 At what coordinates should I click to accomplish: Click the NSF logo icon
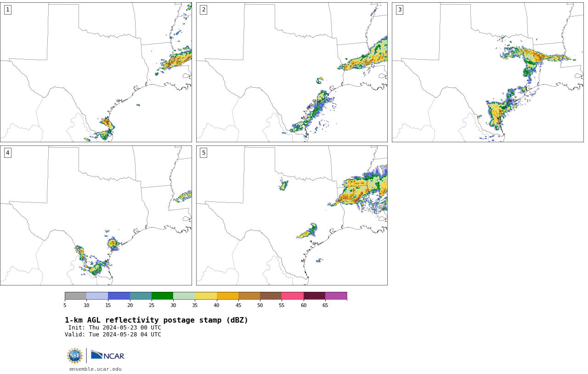click(x=75, y=356)
